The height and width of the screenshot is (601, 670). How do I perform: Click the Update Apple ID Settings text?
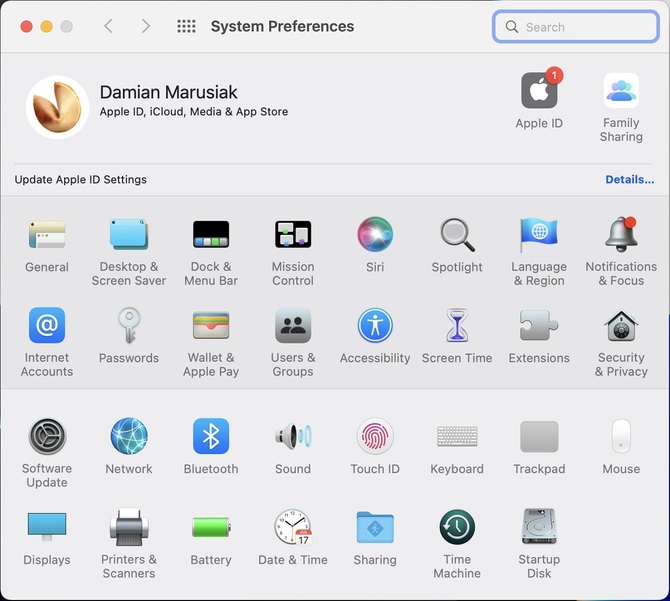[81, 179]
